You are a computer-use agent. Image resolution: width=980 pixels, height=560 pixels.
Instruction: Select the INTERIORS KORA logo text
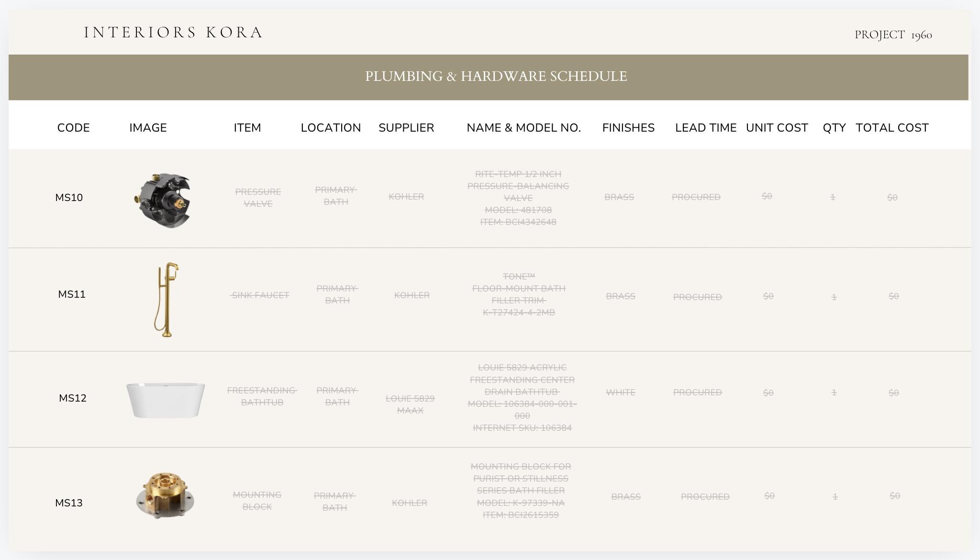173,33
